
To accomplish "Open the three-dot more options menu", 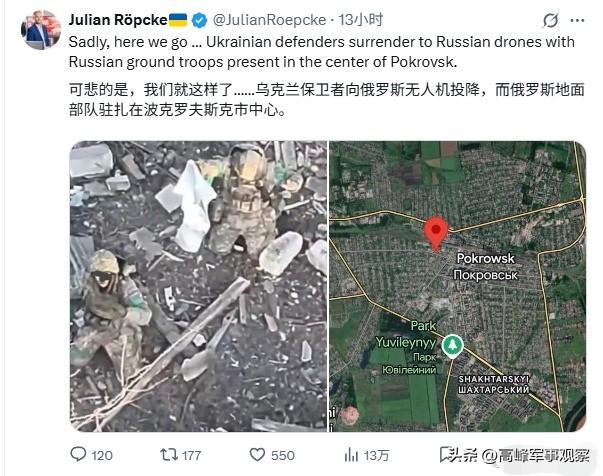I will pos(577,21).
